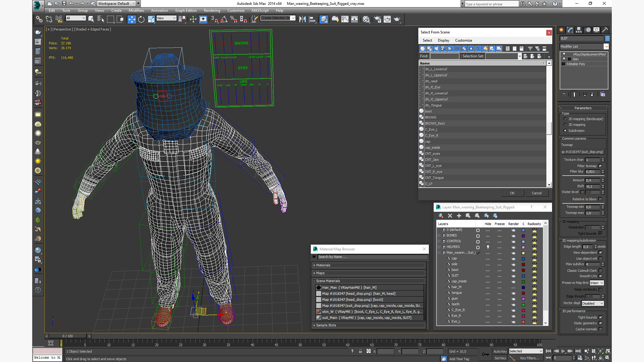The width and height of the screenshot is (644, 362).
Task: Open the Hierarchy command panel tab
Action: point(579,30)
